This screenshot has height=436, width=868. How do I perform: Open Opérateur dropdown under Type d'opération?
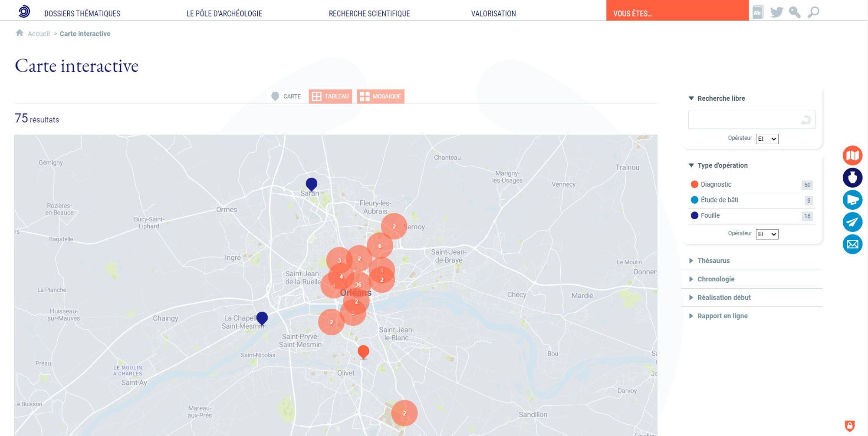pos(767,235)
